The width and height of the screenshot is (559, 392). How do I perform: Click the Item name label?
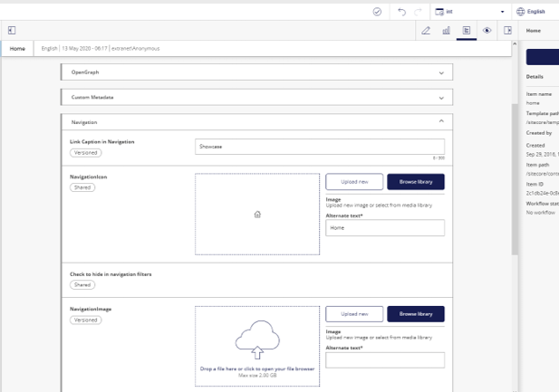pyautogui.click(x=539, y=94)
